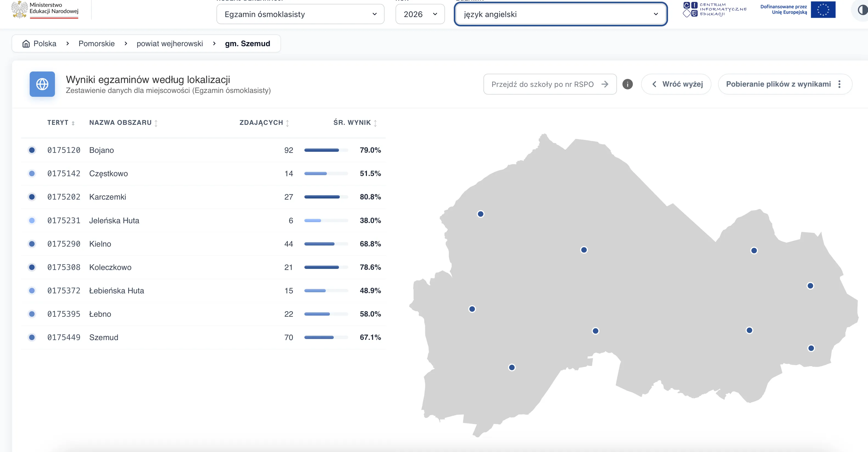Click the home icon in breadcrumb

click(26, 43)
